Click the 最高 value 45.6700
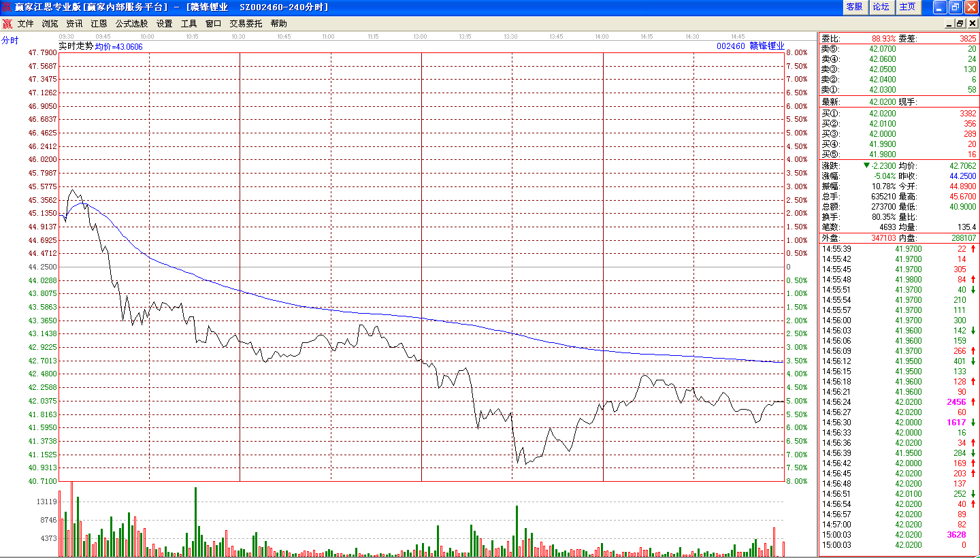 coord(963,196)
